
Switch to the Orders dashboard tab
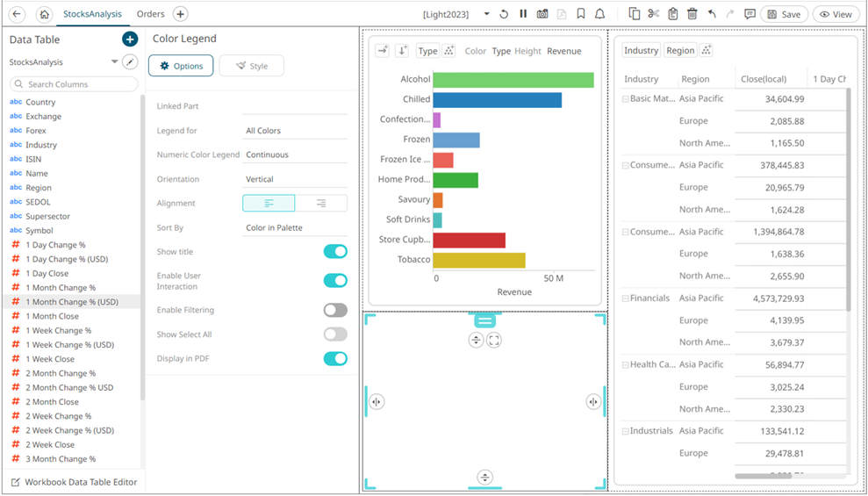click(x=150, y=14)
